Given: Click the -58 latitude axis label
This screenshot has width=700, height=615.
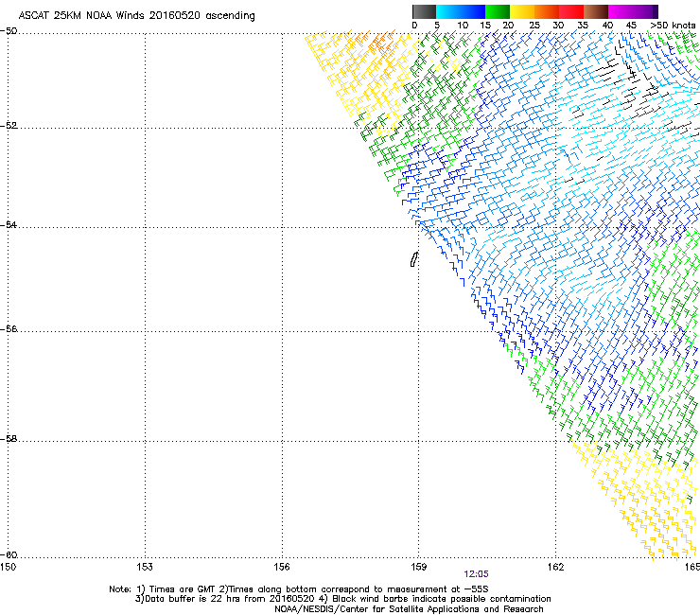Looking at the screenshot, I should pos(9,439).
